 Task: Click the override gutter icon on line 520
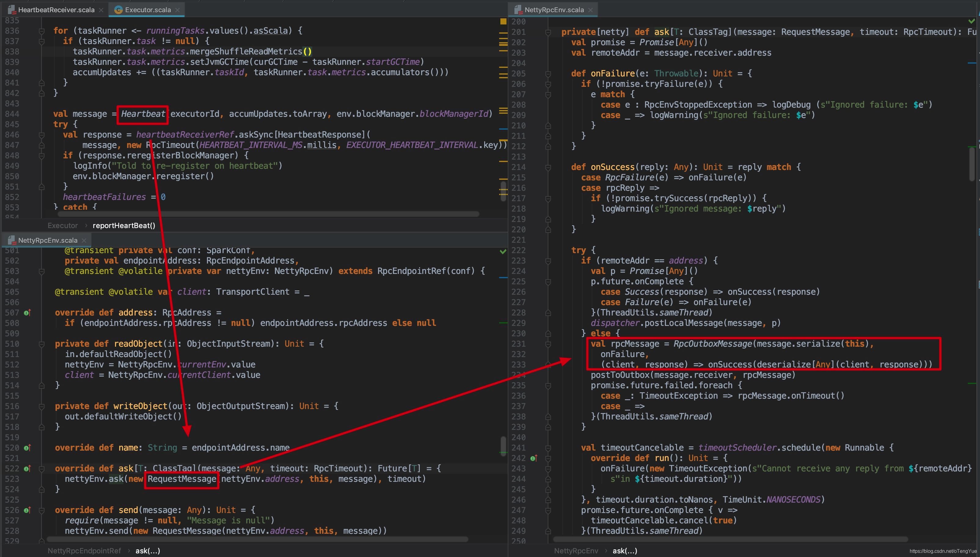coord(27,448)
